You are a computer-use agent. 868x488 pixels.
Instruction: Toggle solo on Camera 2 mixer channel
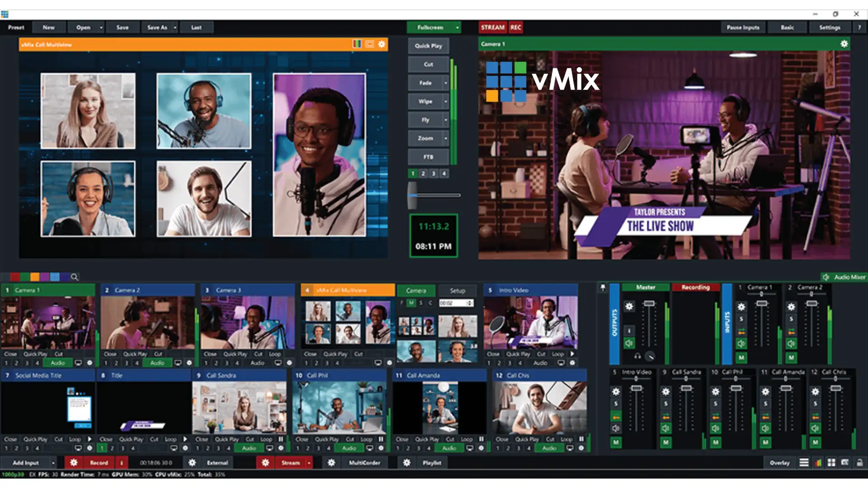click(791, 319)
